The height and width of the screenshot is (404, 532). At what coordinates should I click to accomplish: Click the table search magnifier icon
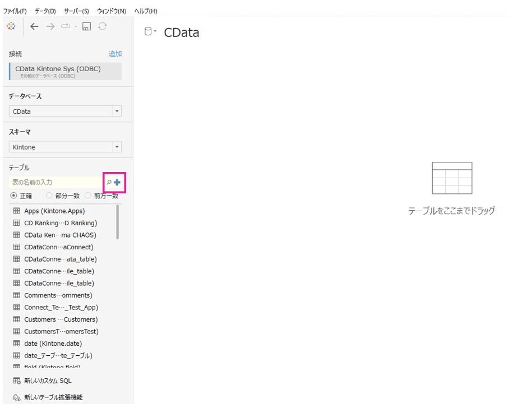pyautogui.click(x=109, y=183)
